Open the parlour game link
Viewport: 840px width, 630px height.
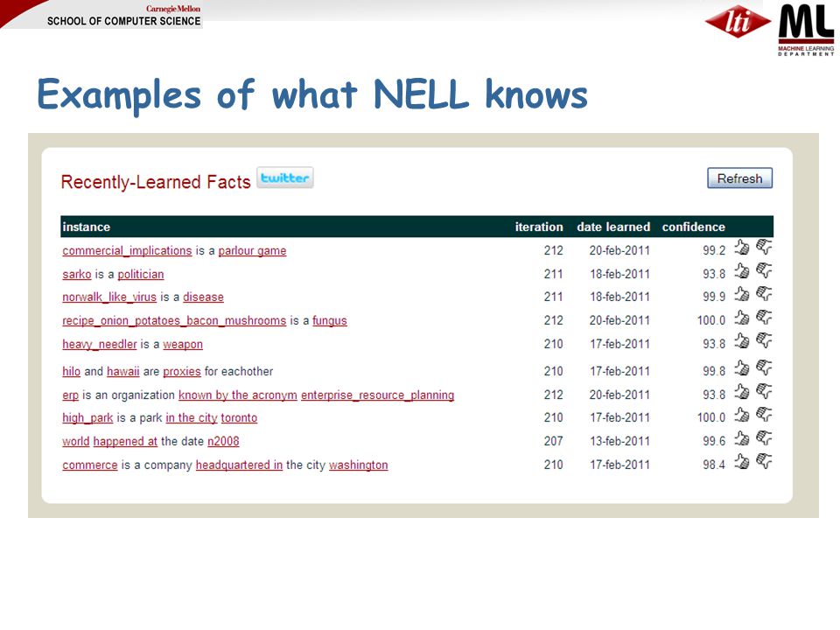(x=252, y=251)
